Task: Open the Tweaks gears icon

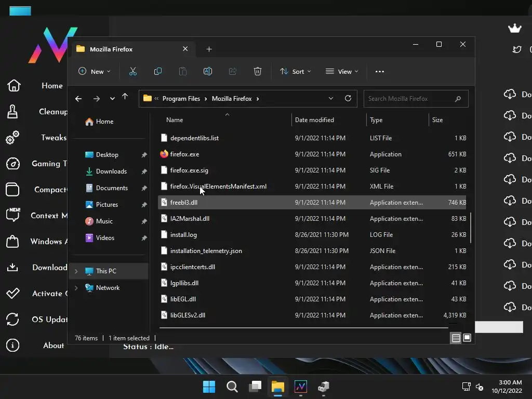Action: click(x=12, y=137)
